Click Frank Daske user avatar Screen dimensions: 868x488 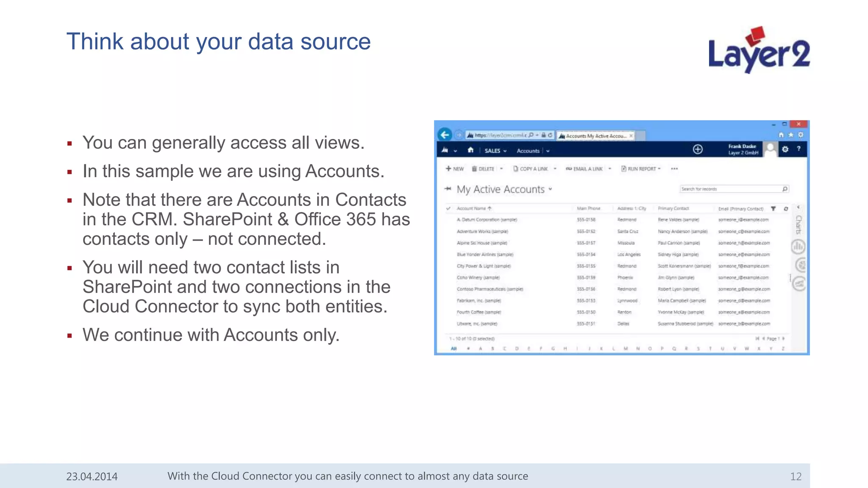click(771, 149)
